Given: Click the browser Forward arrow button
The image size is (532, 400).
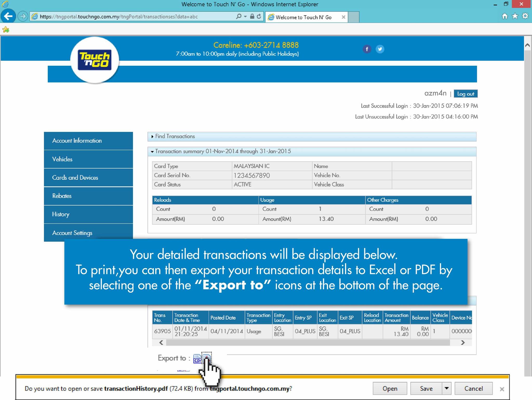Looking at the screenshot, I should (23, 16).
